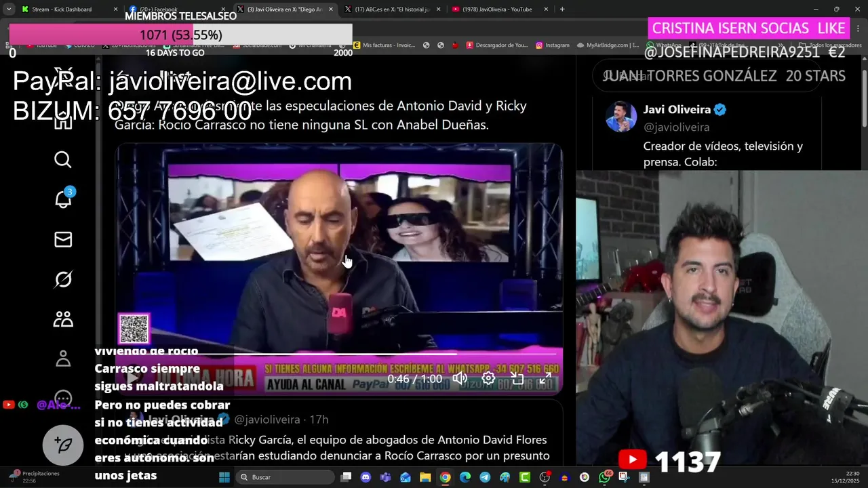Open the Profile person icon in X sidebar
Viewport: 868px width, 488px height.
pyautogui.click(x=63, y=359)
